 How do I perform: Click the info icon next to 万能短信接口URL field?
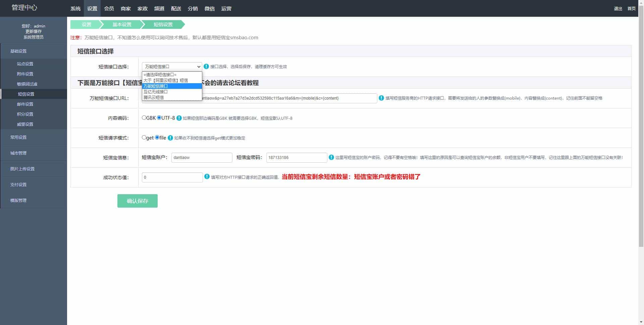click(381, 98)
